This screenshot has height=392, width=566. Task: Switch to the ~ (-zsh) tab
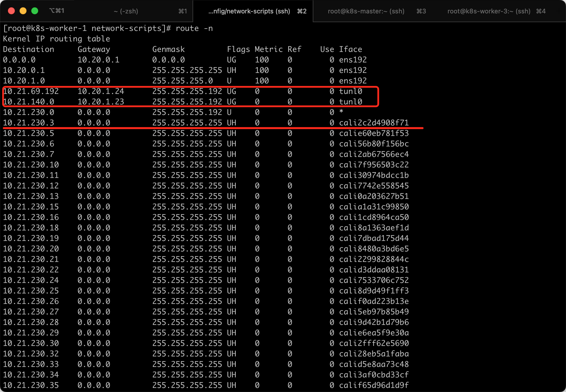pyautogui.click(x=126, y=11)
